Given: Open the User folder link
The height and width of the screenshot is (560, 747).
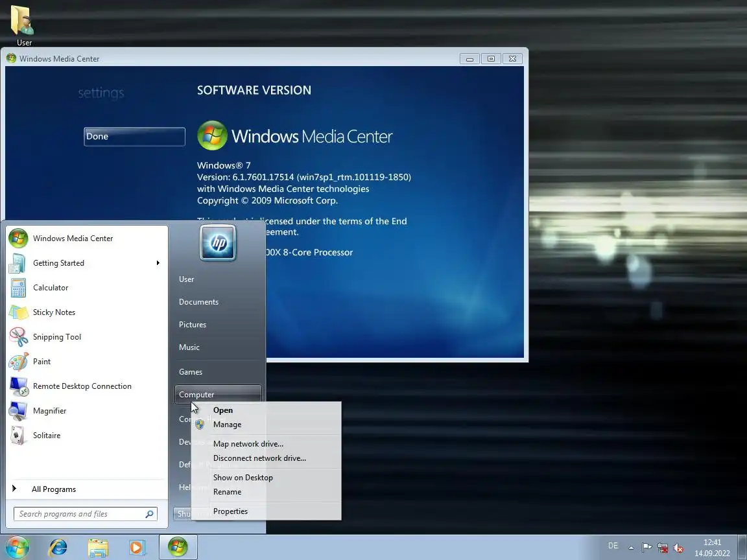Looking at the screenshot, I should pyautogui.click(x=218, y=279).
